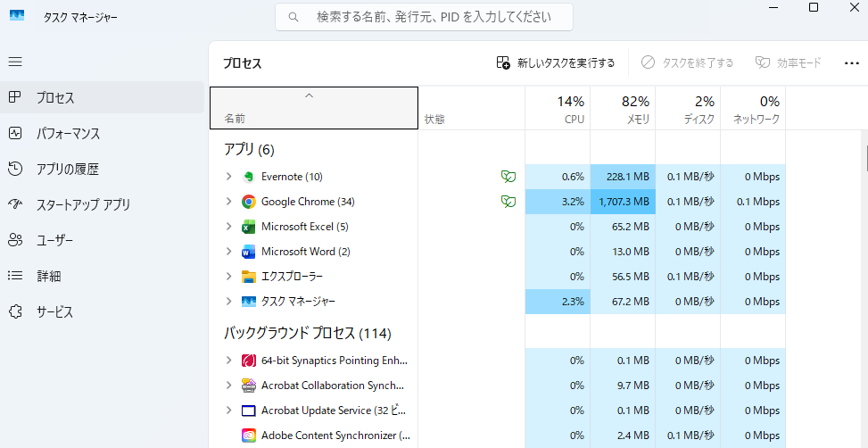
Task: Click the エクスプローラー folder icon
Action: point(249,277)
